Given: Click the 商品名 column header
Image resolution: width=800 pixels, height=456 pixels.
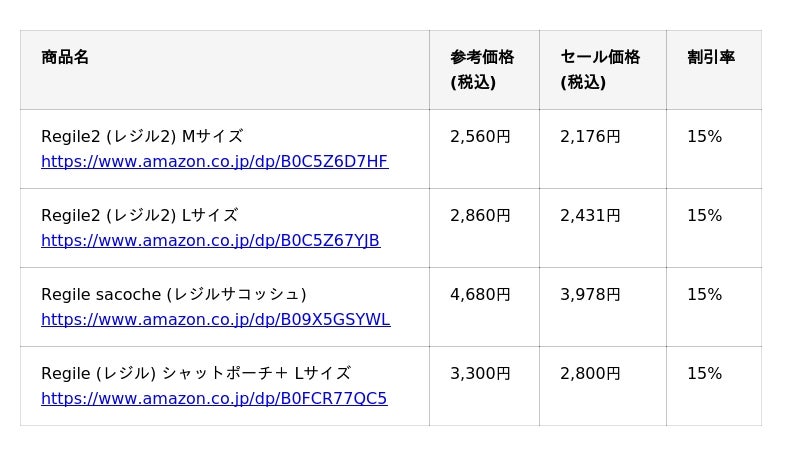Looking at the screenshot, I should [65, 57].
